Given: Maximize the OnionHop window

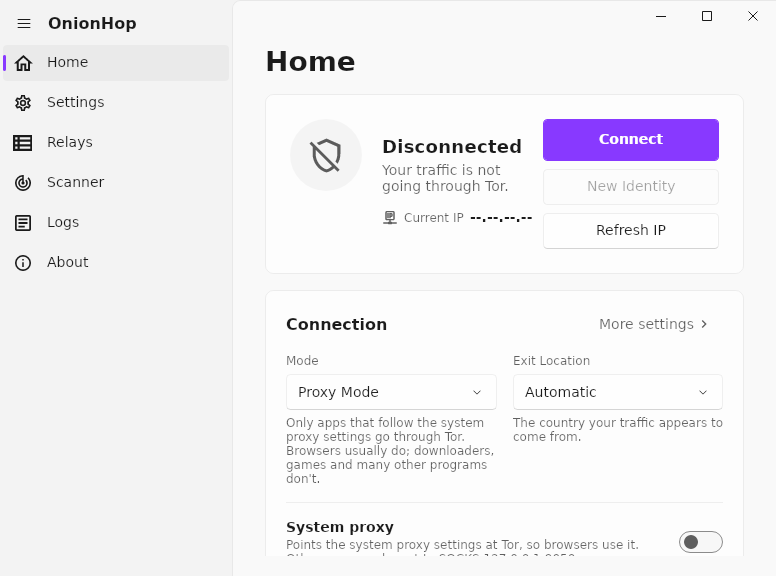Looking at the screenshot, I should coord(707,16).
